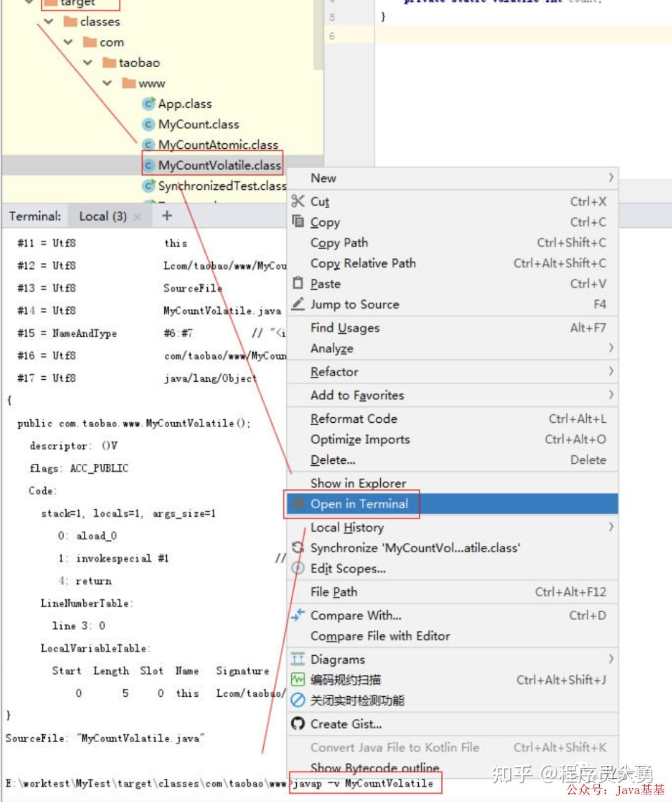Collapse the taobao folder in project tree
672x802 pixels.
click(87, 62)
